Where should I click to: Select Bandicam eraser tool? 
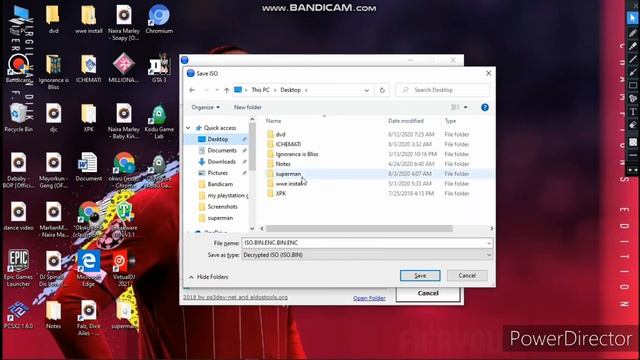pos(633,125)
